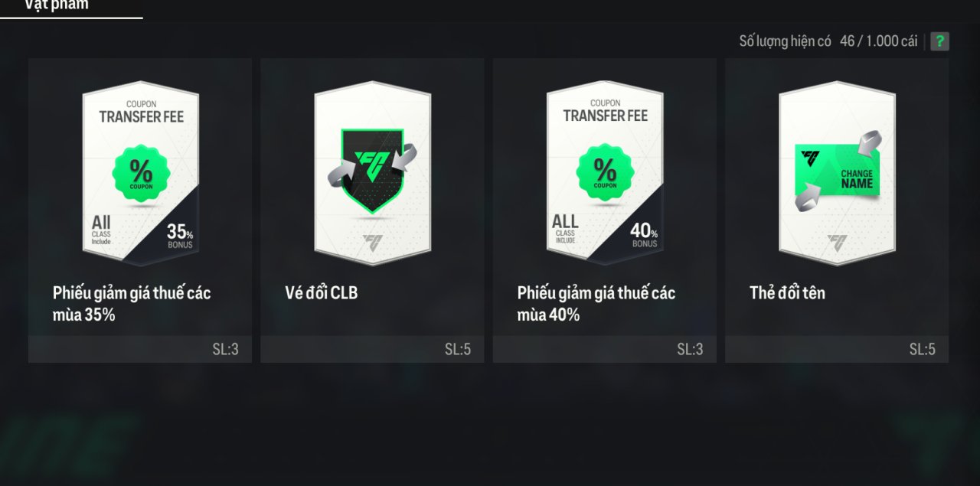Click the SL:5 quantity bar under Vé đổi CLB
Image resolution: width=980 pixels, height=486 pixels.
[x=372, y=349]
